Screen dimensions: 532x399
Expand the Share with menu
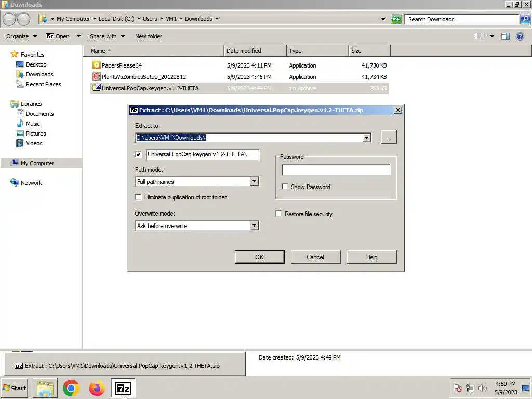point(107,36)
